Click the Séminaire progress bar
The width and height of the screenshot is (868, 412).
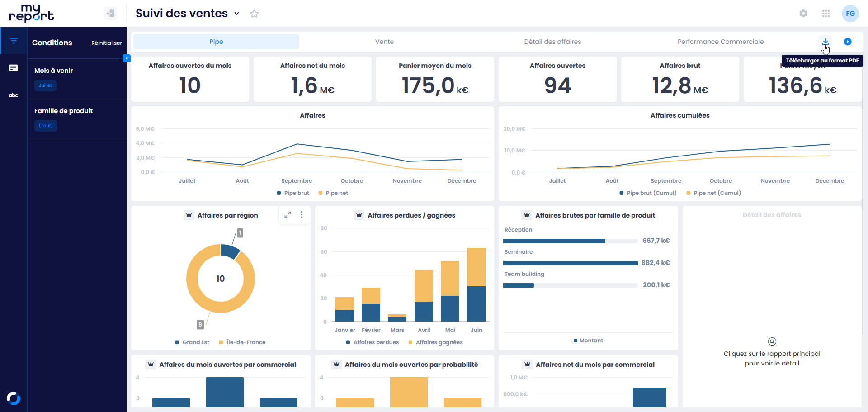570,263
